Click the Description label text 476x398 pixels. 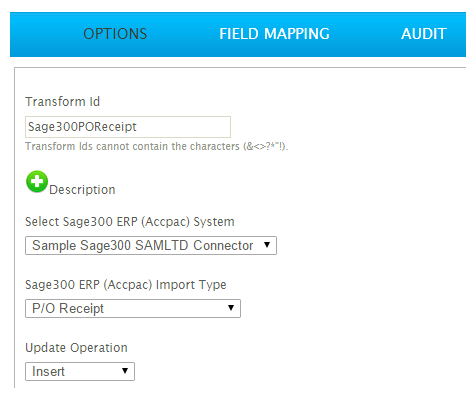[82, 190]
